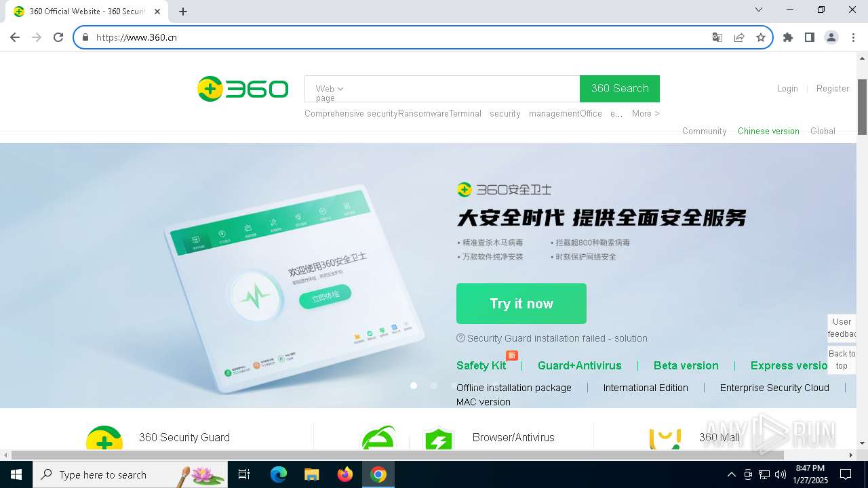This screenshot has height=488, width=868.
Task: Switch to Global site version
Action: point(823,131)
